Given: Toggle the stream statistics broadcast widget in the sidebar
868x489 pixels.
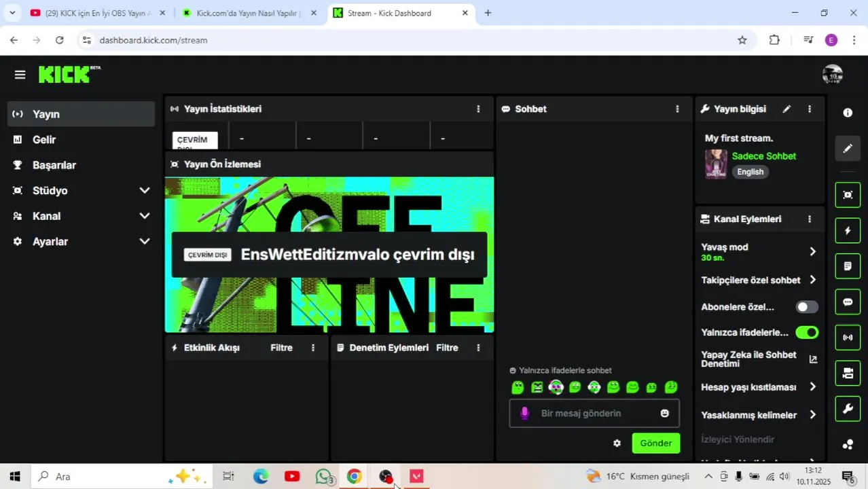Looking at the screenshot, I should click(x=848, y=338).
